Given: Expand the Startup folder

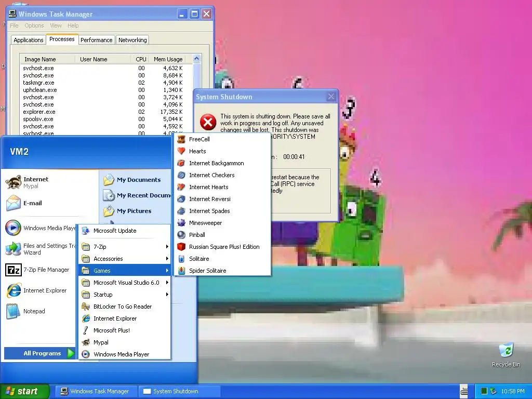Looking at the screenshot, I should click(x=125, y=295).
